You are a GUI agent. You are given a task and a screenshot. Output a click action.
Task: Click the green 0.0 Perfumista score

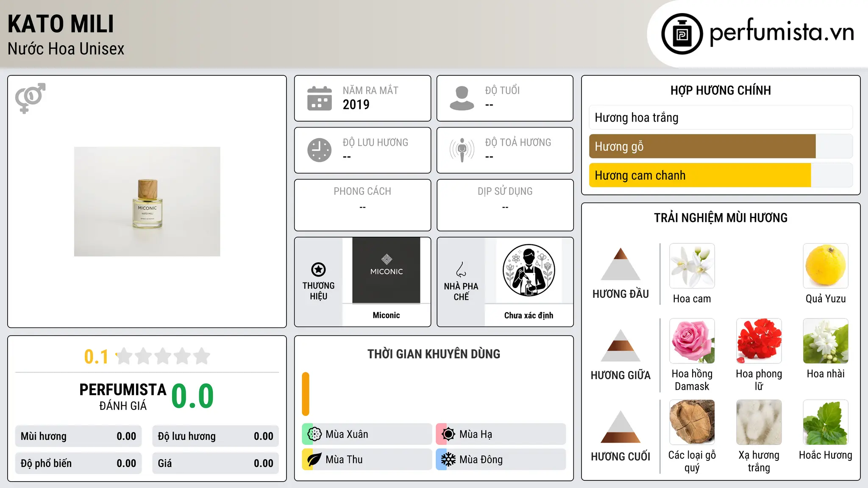pyautogui.click(x=192, y=396)
